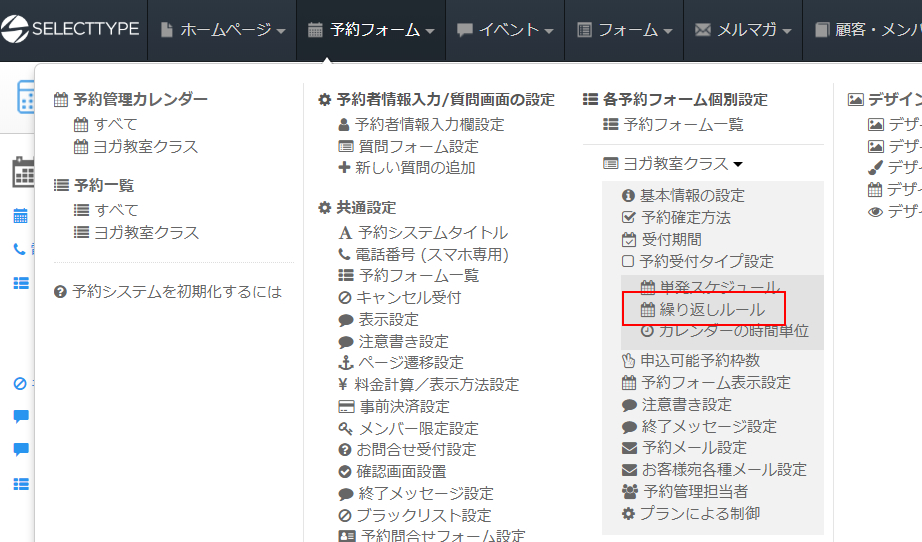Open the メルマガ menu in the navbar
922x542 pixels.
point(743,30)
